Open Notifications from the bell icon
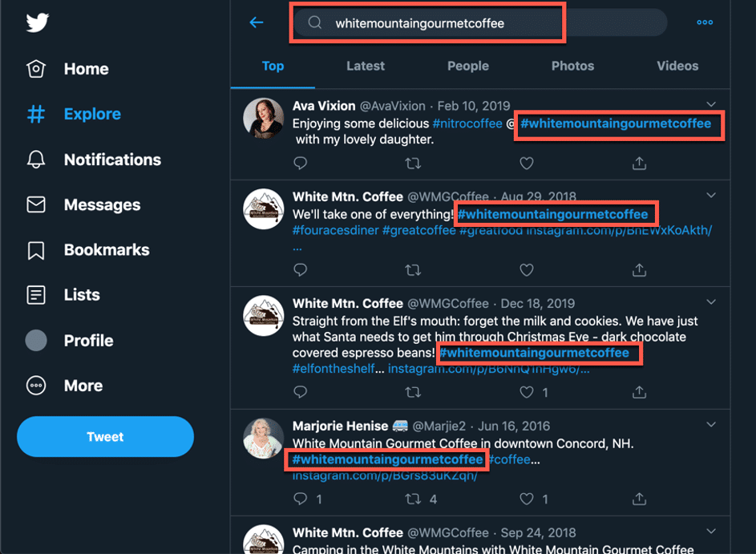The image size is (756, 554). (36, 159)
